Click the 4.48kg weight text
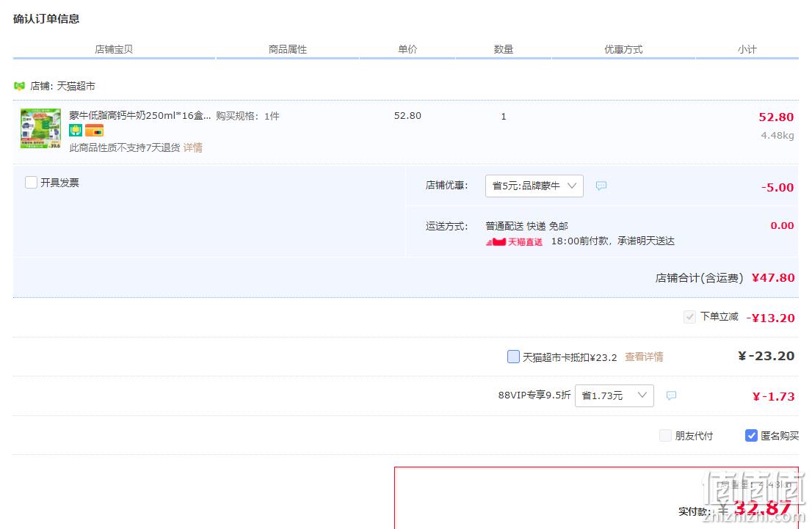 point(777,135)
